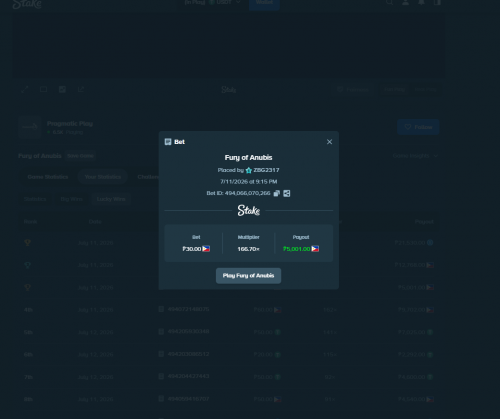Viewport: 500px width, 419px height.
Task: Select the Lucky Wins tab
Action: click(x=111, y=199)
